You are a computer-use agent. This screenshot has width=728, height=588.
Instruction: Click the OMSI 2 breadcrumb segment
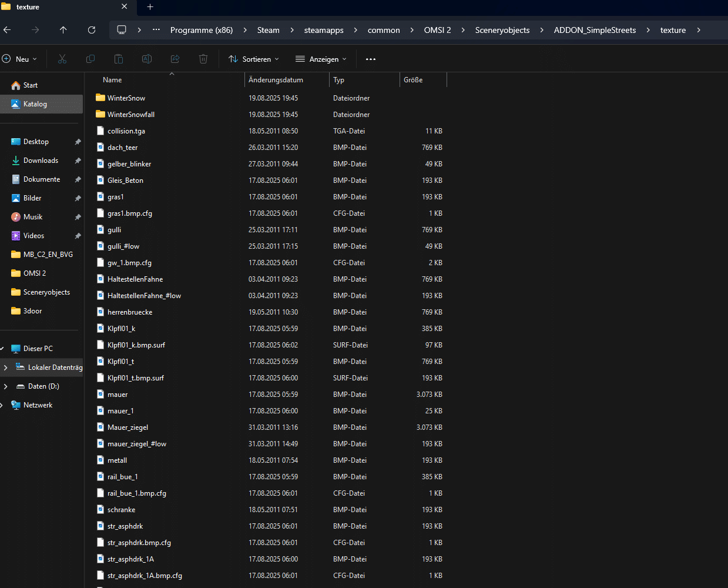tap(437, 30)
